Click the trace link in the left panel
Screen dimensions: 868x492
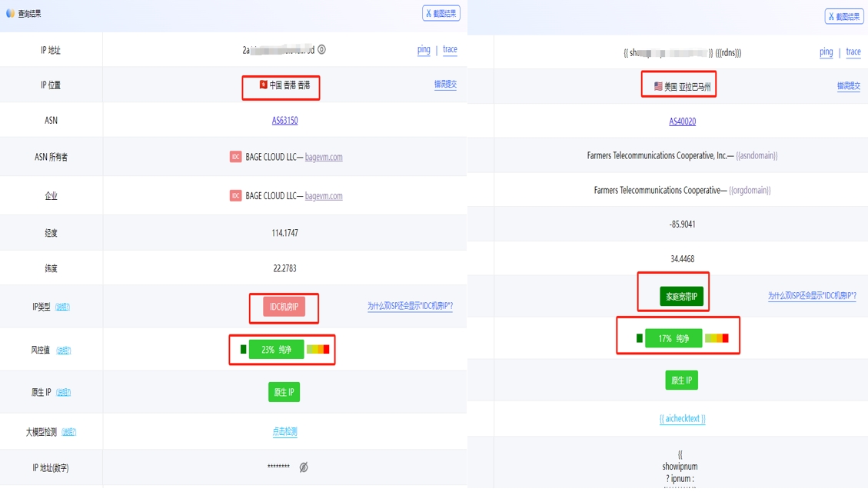pyautogui.click(x=450, y=49)
